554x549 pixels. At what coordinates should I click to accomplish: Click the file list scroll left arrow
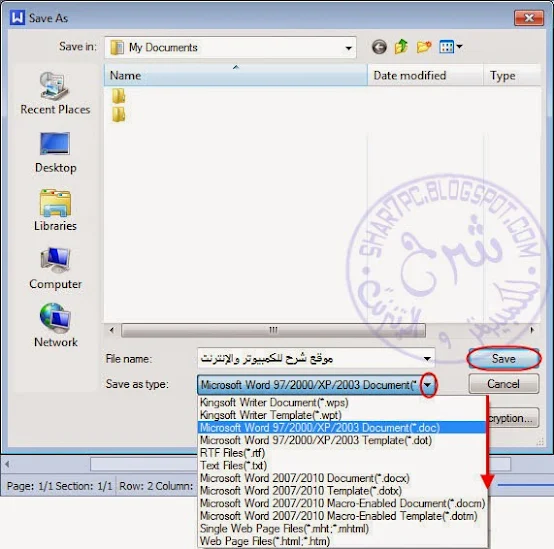(x=112, y=330)
